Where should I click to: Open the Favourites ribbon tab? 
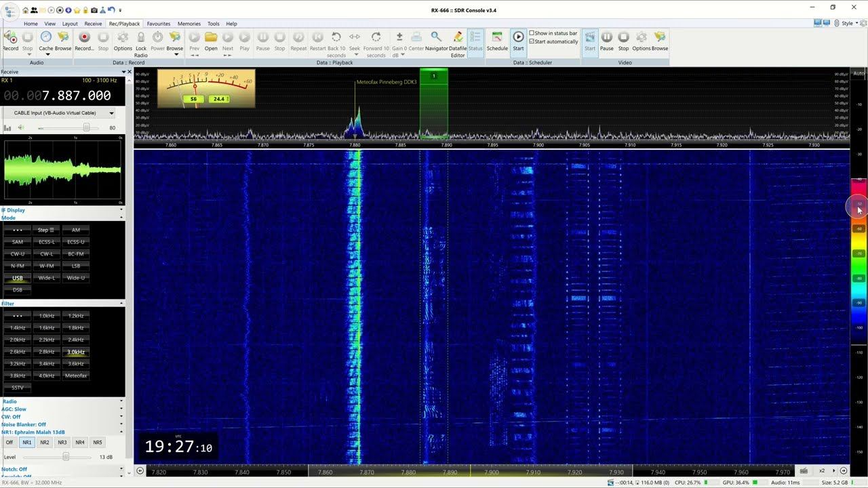pyautogui.click(x=159, y=24)
